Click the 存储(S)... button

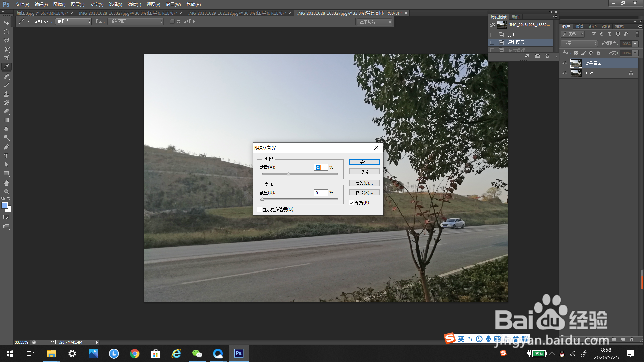364,193
